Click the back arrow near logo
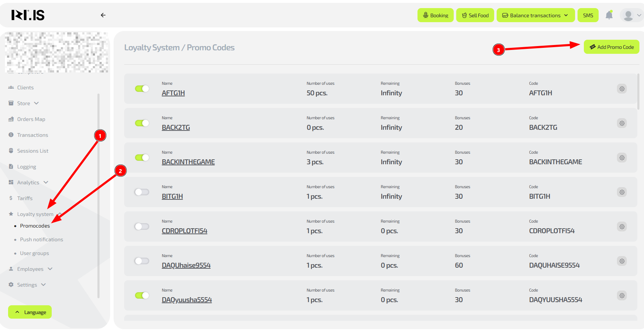 point(103,15)
